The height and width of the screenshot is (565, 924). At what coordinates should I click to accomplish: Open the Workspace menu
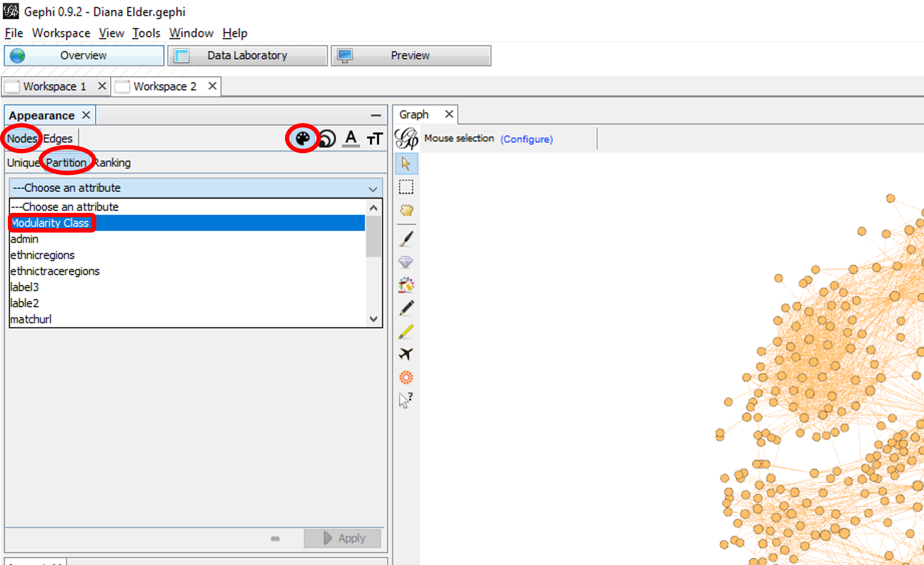[61, 33]
